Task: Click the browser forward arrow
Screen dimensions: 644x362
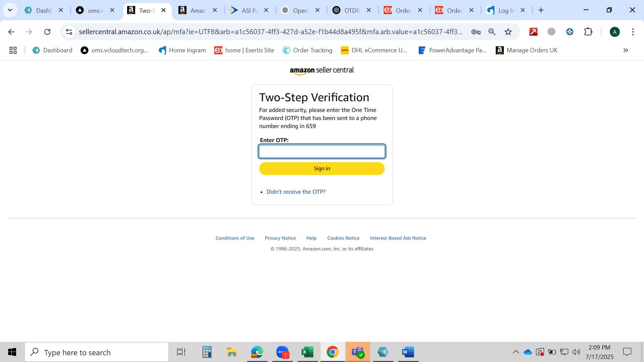Action: click(x=29, y=32)
